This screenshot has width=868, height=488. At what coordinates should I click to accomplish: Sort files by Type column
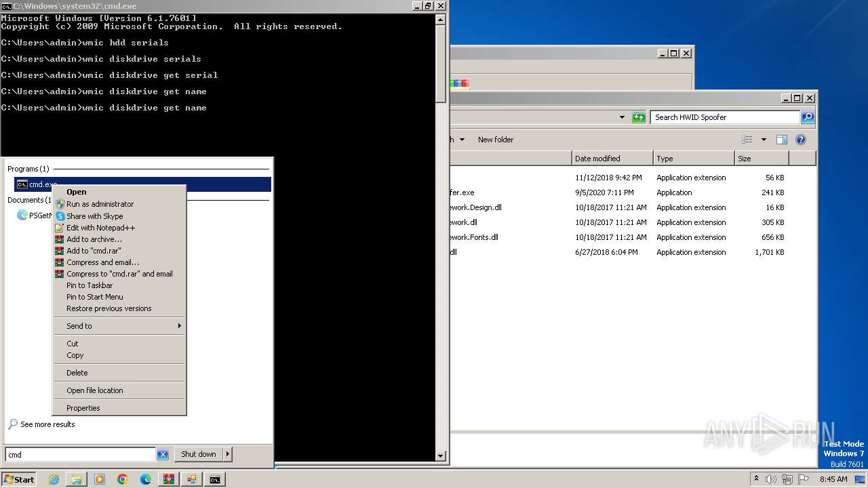point(694,159)
